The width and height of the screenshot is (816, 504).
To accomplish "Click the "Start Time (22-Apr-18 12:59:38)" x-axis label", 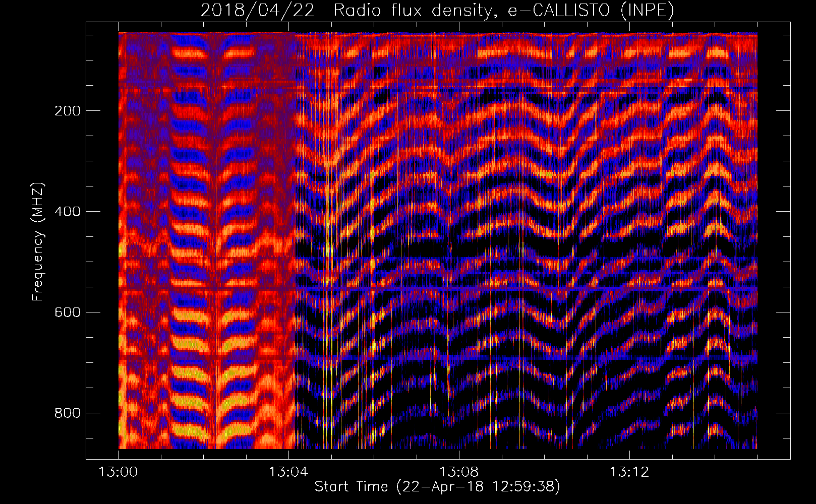I will (x=437, y=486).
